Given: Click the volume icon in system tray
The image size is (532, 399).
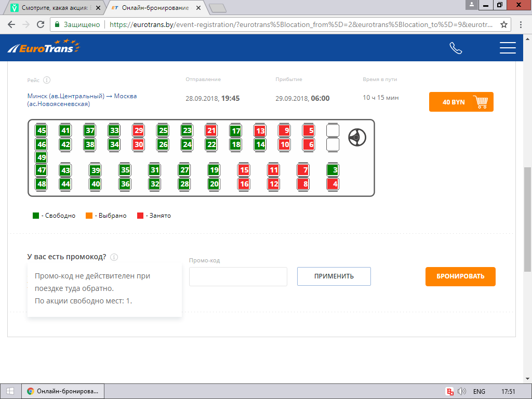Looking at the screenshot, I should click(462, 391).
